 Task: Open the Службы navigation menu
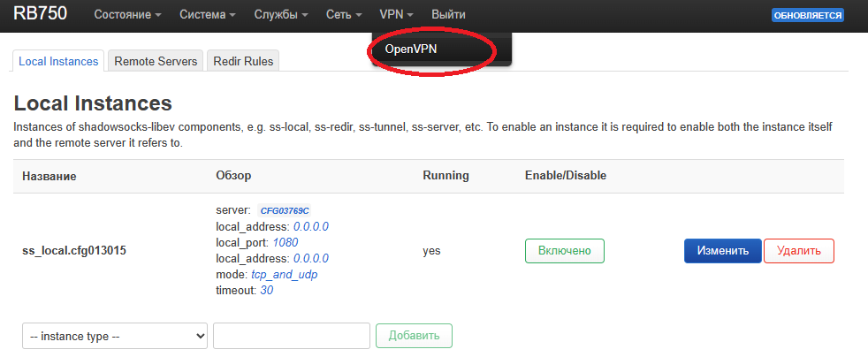tap(280, 15)
